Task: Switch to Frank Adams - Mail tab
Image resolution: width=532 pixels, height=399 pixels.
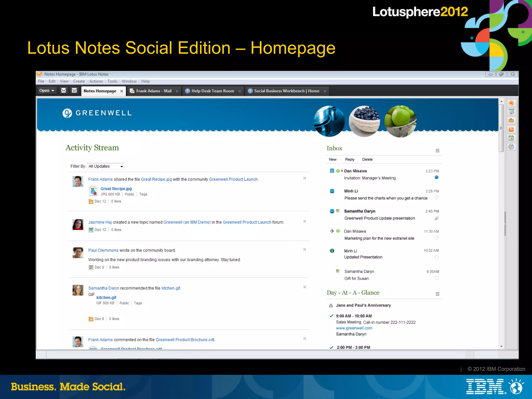Action: coord(154,91)
